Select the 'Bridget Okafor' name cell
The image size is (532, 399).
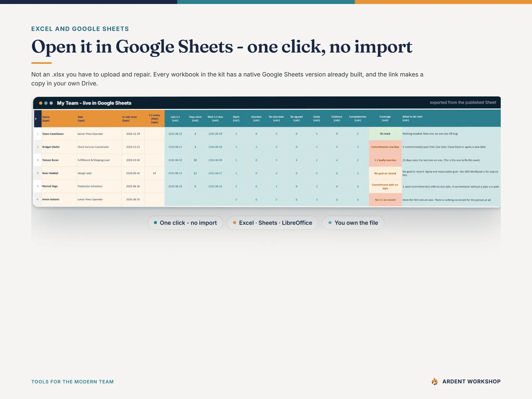point(59,147)
